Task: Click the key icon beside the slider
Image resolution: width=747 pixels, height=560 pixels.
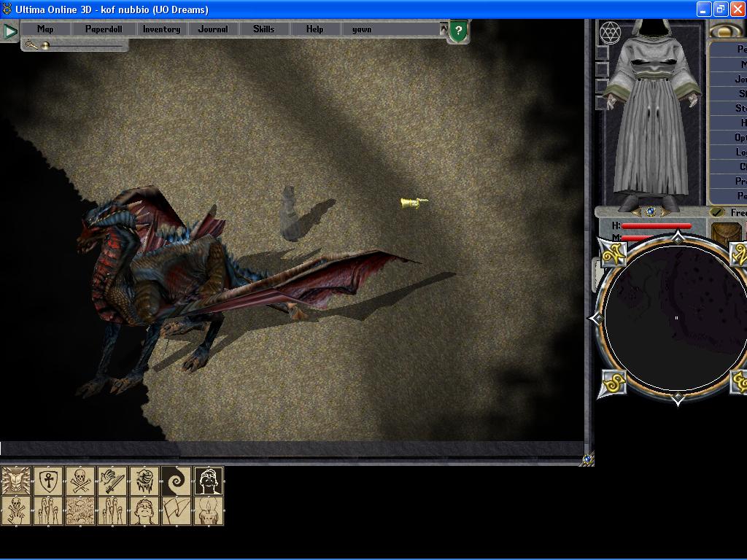Action: tap(31, 44)
